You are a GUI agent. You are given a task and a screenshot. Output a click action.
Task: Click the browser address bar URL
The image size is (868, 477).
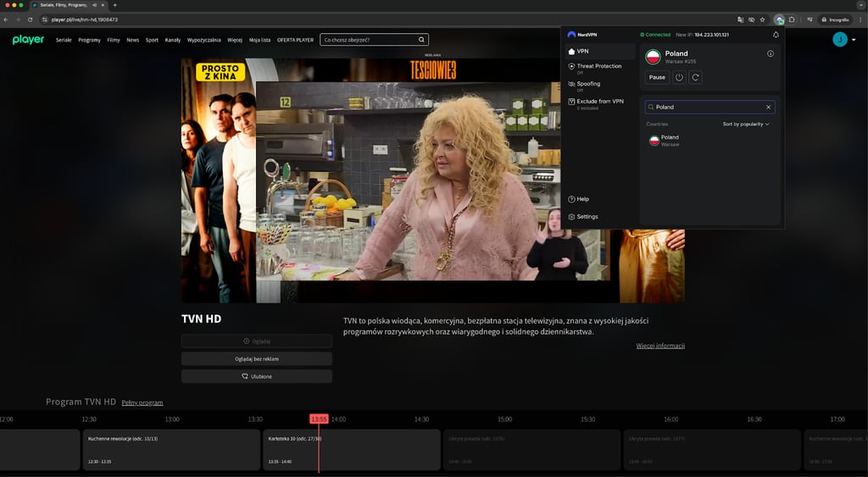click(85, 19)
